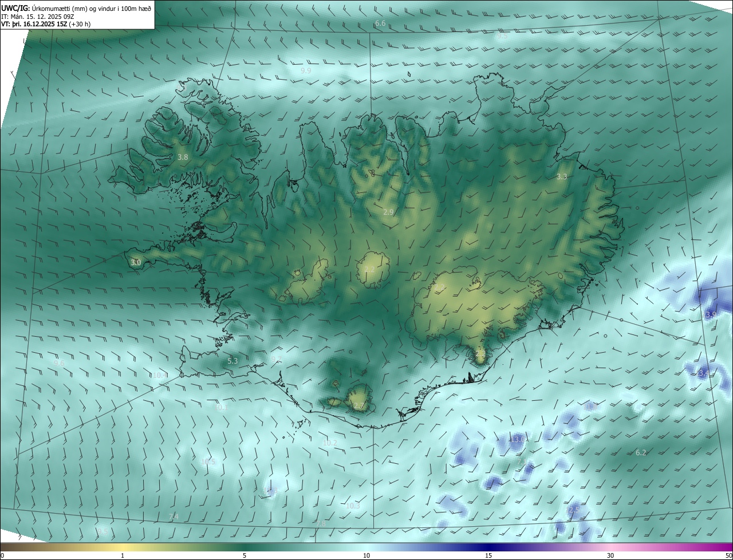Click the "30" tick label on the color scale
Image resolution: width=733 pixels, height=560 pixels.
610,556
